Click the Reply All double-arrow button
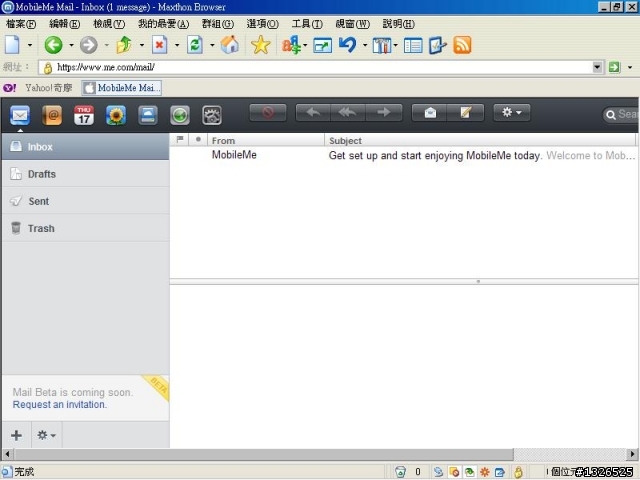640x480 pixels. [x=348, y=112]
